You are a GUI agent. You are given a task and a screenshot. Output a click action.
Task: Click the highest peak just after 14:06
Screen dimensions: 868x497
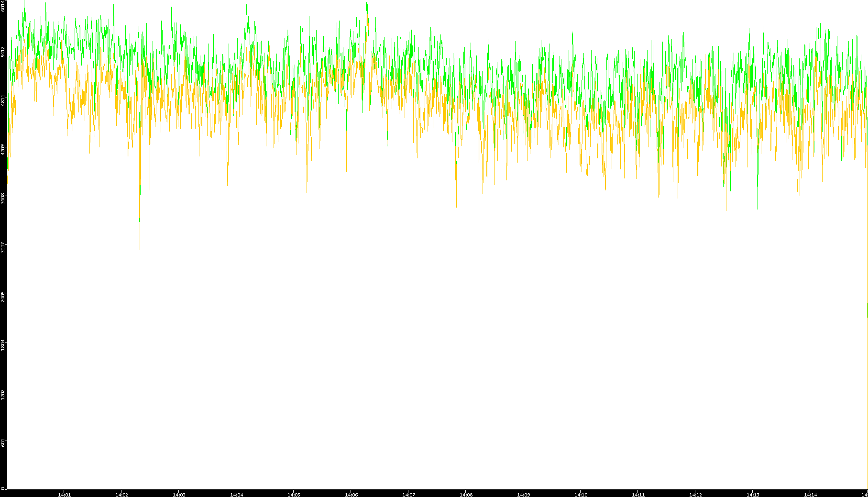coord(366,3)
